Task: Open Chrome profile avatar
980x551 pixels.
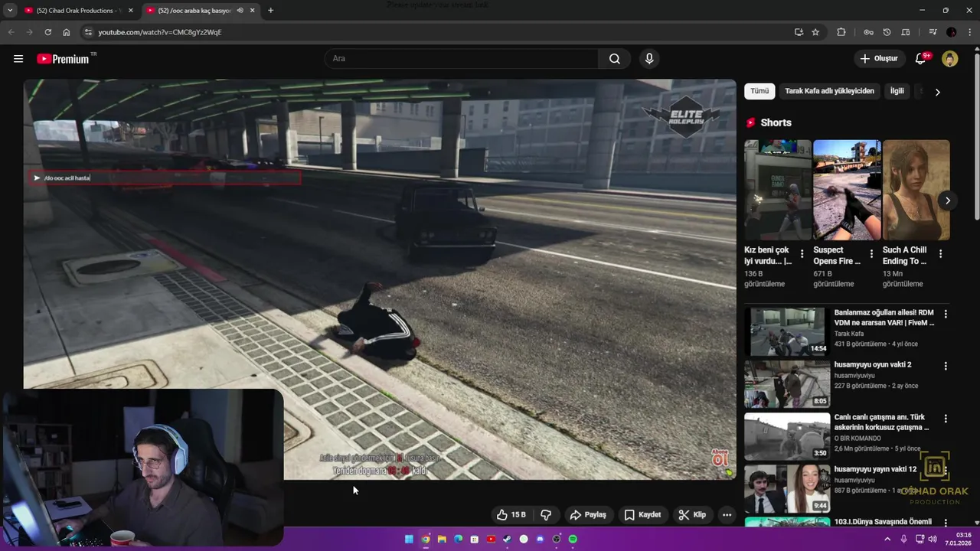Action: pos(952,32)
